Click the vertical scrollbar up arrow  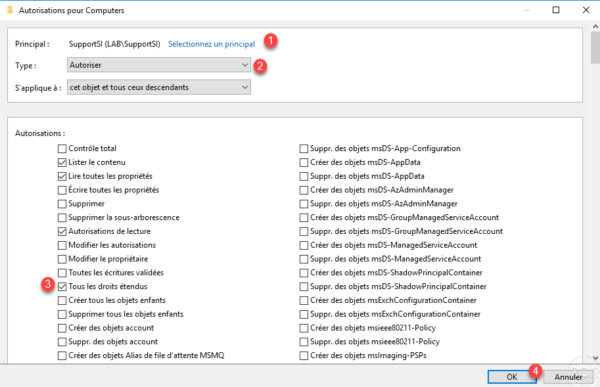coord(595,26)
